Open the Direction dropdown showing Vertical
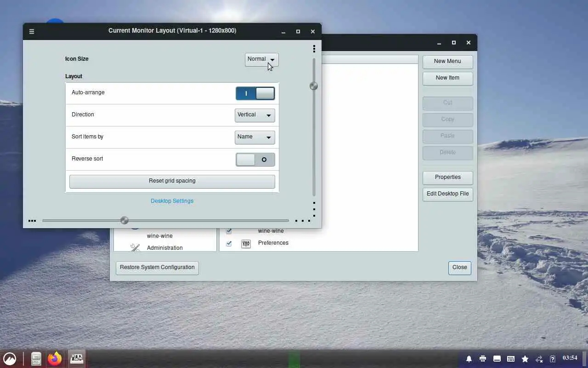588x368 pixels. pyautogui.click(x=254, y=115)
